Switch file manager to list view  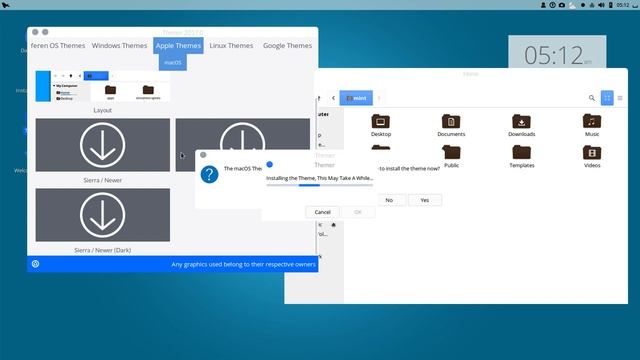620,98
